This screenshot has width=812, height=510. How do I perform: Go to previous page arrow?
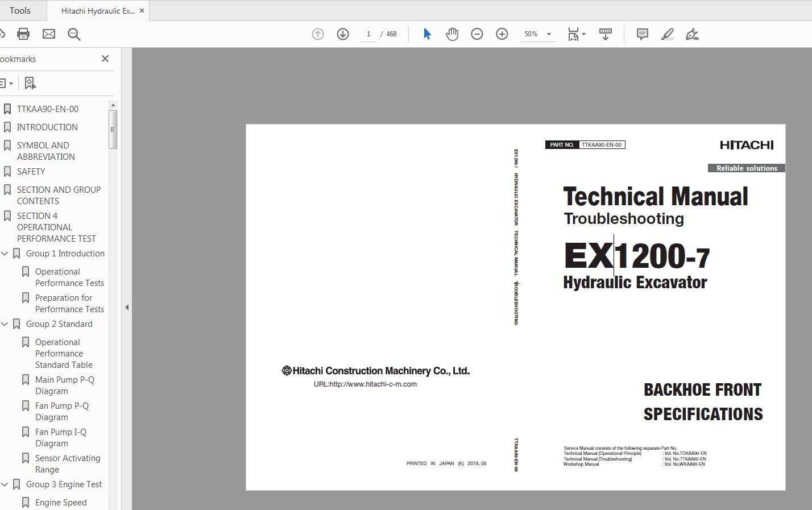pyautogui.click(x=318, y=34)
